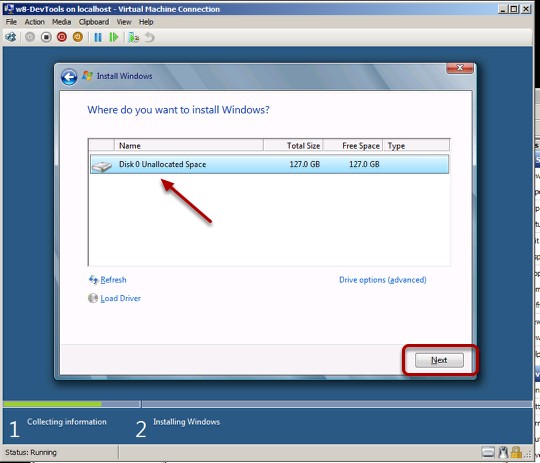Screen dimensions: 540x463
Task: Click the 127.0 GB Total Size cell
Action: pyautogui.click(x=304, y=164)
